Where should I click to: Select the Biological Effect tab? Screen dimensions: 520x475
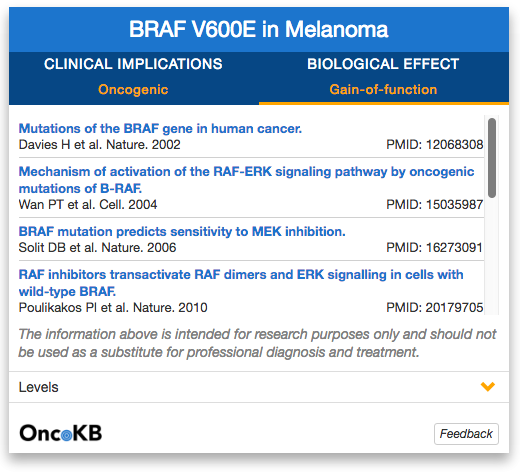[x=383, y=78]
